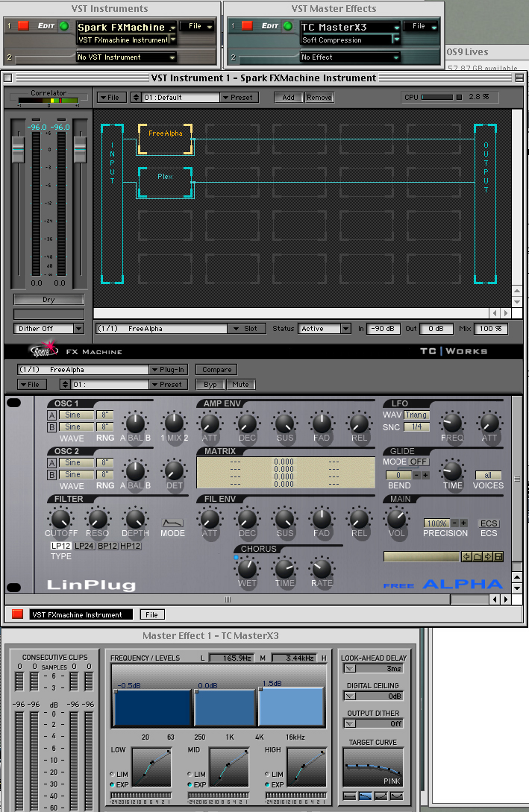This screenshot has width=529, height=812.
Task: Click the GLIDE TIME knob
Action: (x=452, y=470)
